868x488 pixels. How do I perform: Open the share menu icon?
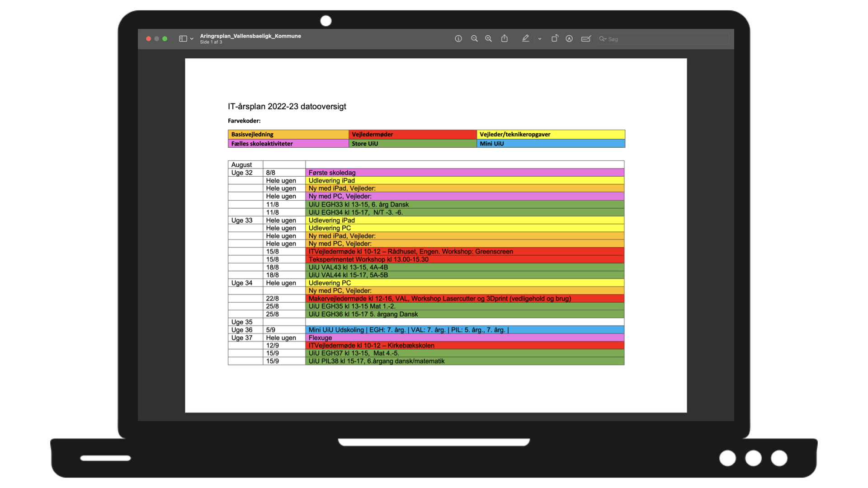pos(505,38)
